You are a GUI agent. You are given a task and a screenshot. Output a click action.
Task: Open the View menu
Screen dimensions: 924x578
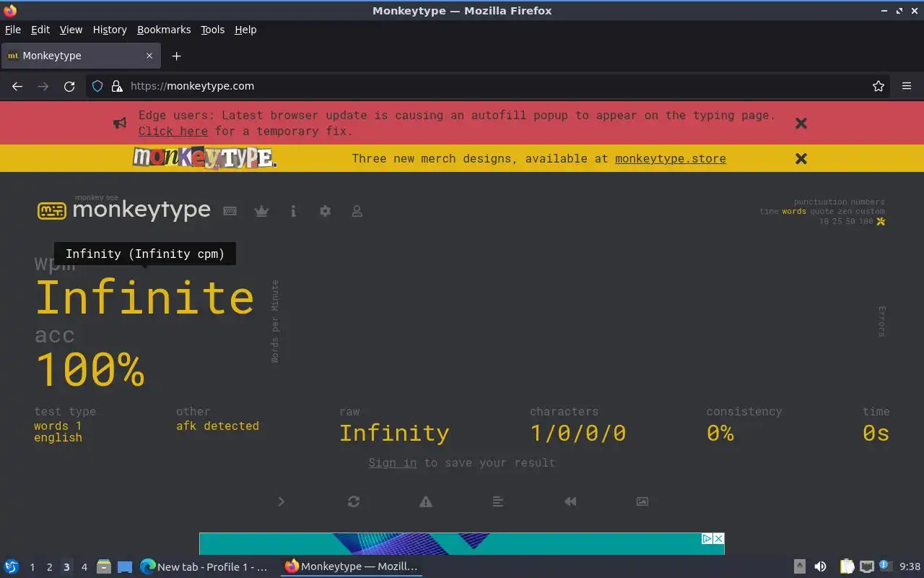coord(71,30)
